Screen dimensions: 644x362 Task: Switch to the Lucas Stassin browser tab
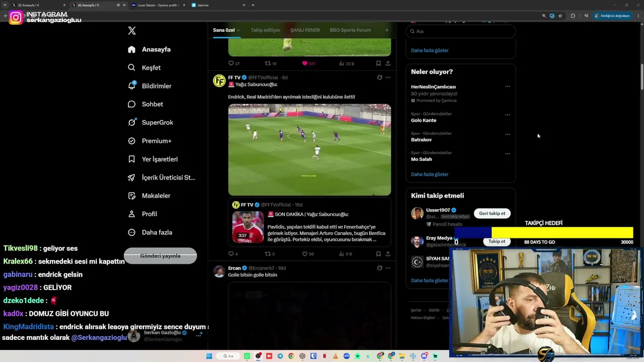click(158, 5)
